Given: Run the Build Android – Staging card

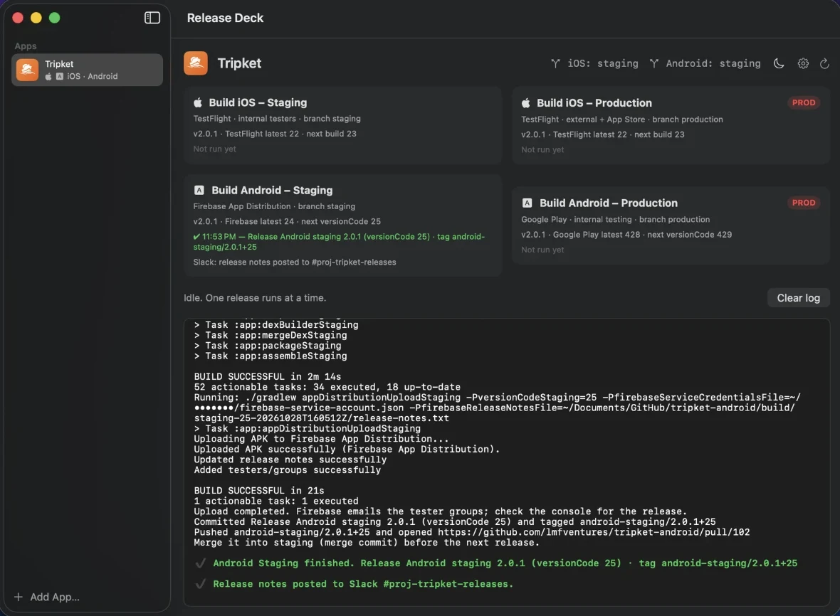Looking at the screenshot, I should coord(343,225).
